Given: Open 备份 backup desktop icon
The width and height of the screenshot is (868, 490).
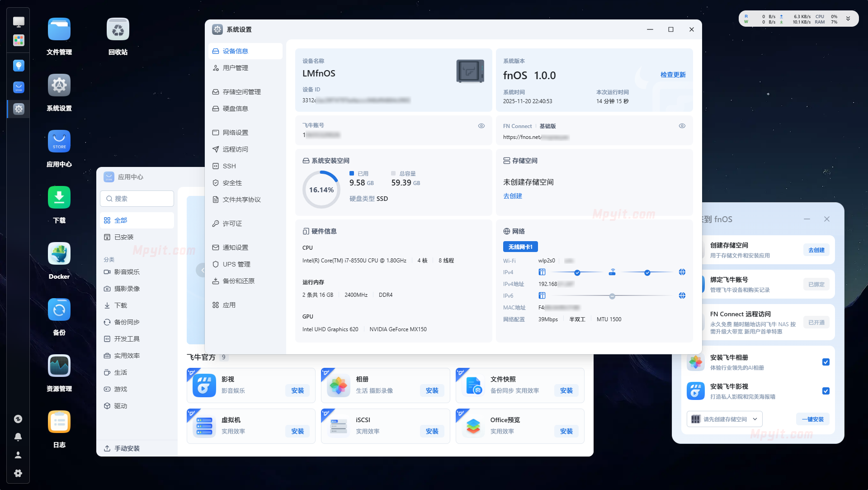Looking at the screenshot, I should pos(59,310).
